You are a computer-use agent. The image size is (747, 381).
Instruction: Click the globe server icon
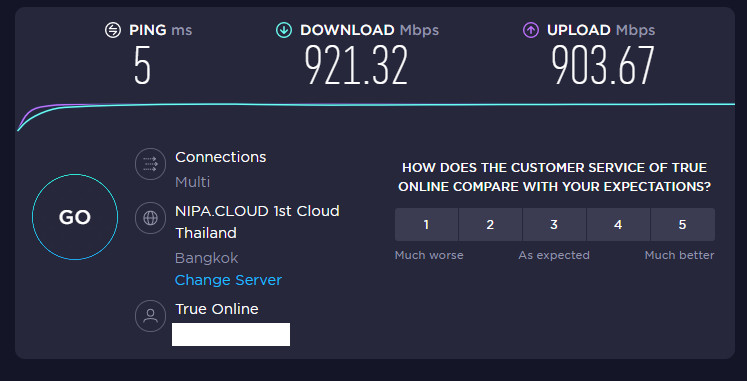[151, 218]
